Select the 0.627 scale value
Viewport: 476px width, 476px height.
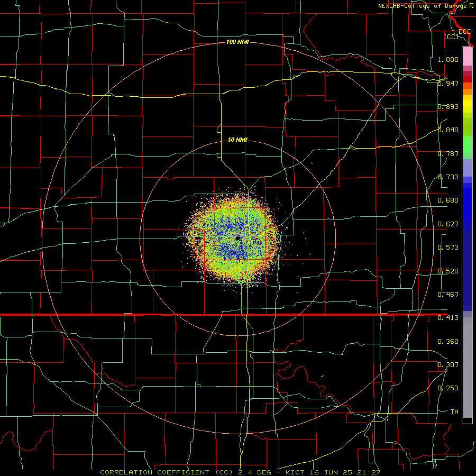pos(448,224)
